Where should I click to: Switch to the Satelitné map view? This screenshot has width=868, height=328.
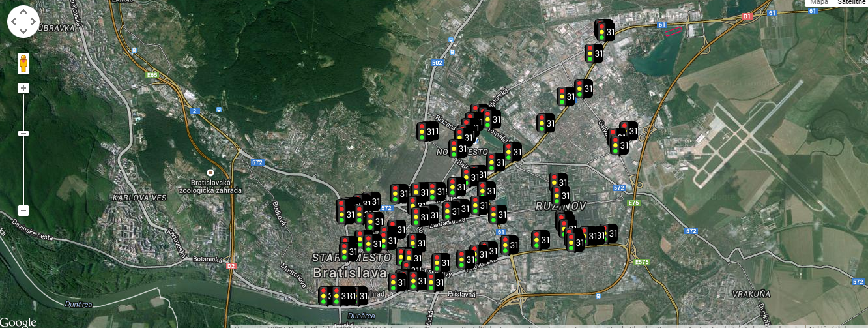851,3
